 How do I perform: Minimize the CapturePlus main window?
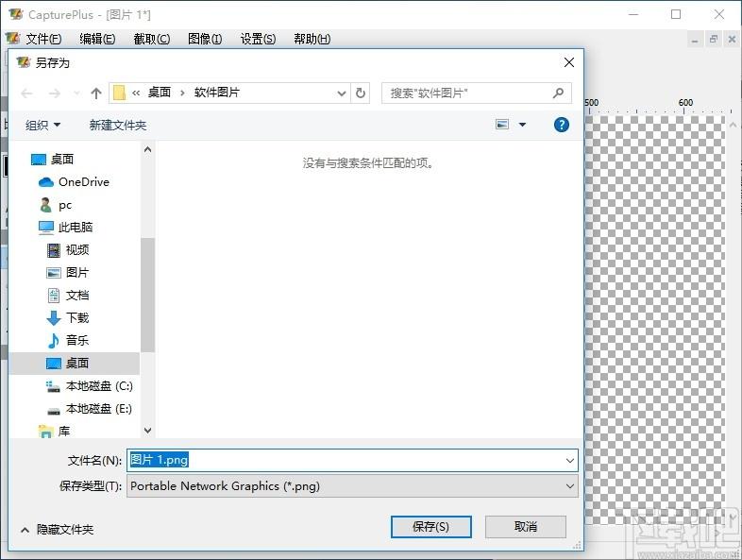click(x=633, y=14)
